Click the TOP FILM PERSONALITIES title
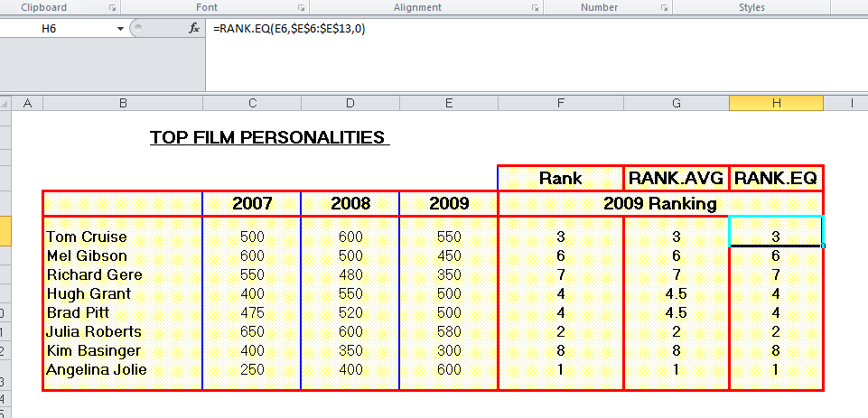The image size is (868, 418). click(x=269, y=137)
